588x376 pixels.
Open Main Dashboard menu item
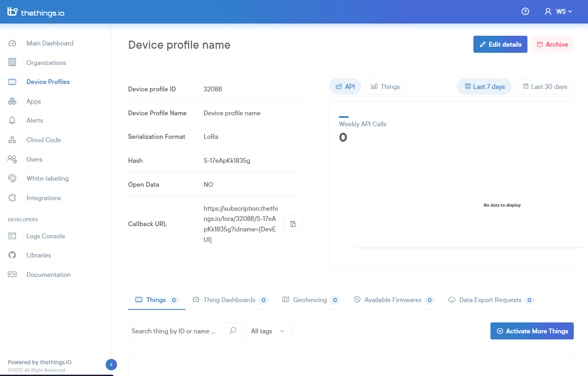[50, 43]
